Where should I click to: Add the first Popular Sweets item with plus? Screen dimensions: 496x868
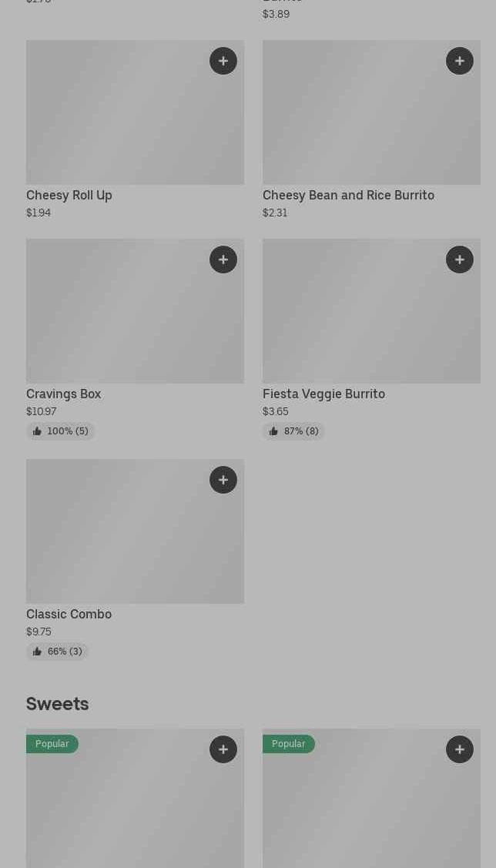223,749
